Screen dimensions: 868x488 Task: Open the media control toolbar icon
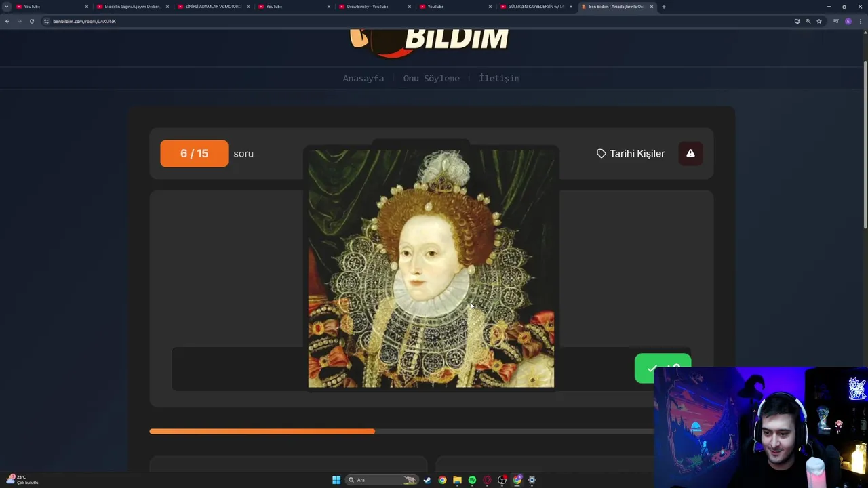[835, 21]
